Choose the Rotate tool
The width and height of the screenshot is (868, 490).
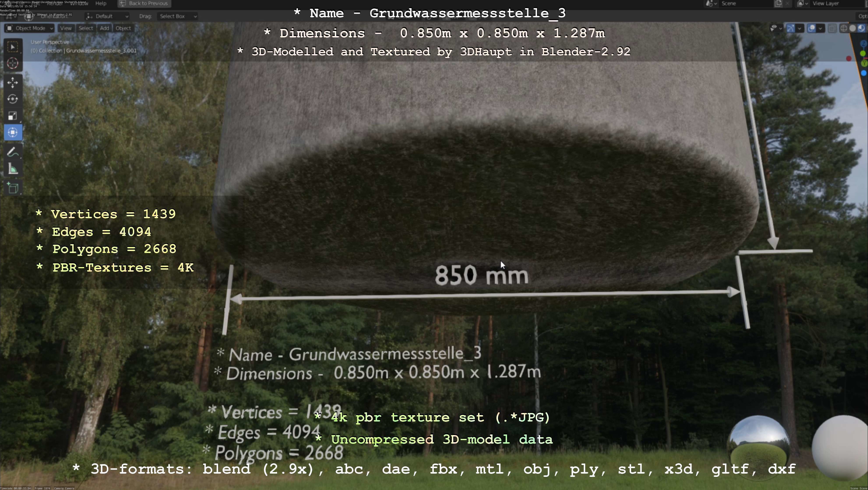pos(13,99)
